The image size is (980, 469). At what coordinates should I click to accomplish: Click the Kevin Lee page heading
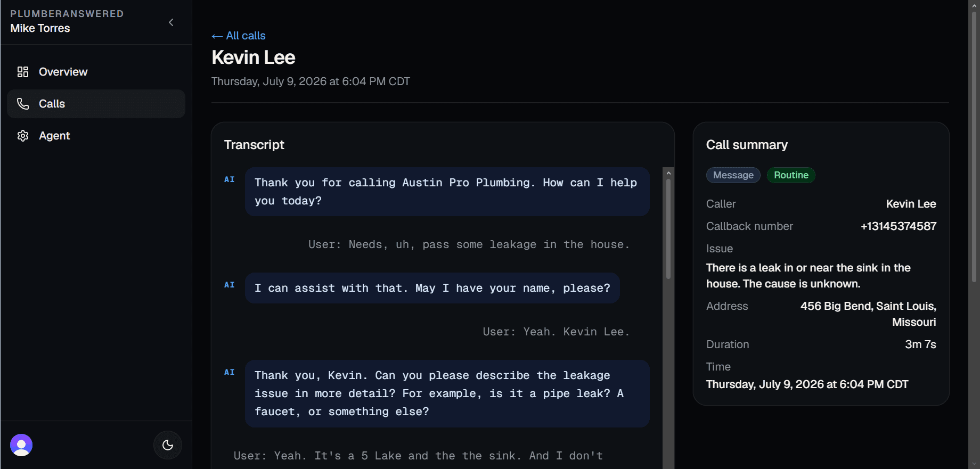[254, 57]
